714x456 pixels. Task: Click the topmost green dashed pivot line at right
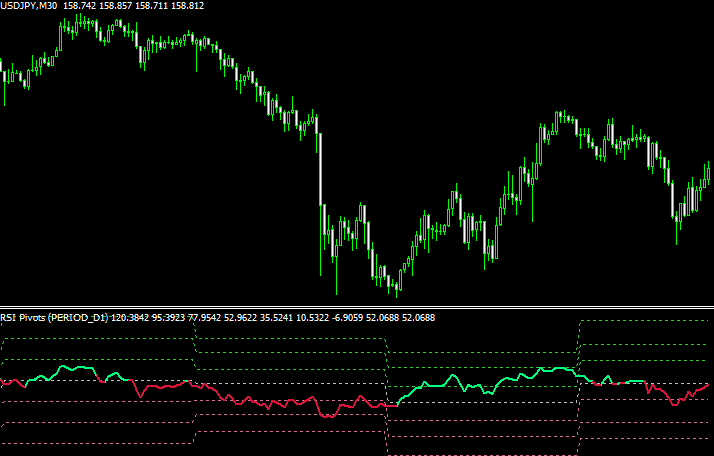click(x=644, y=321)
